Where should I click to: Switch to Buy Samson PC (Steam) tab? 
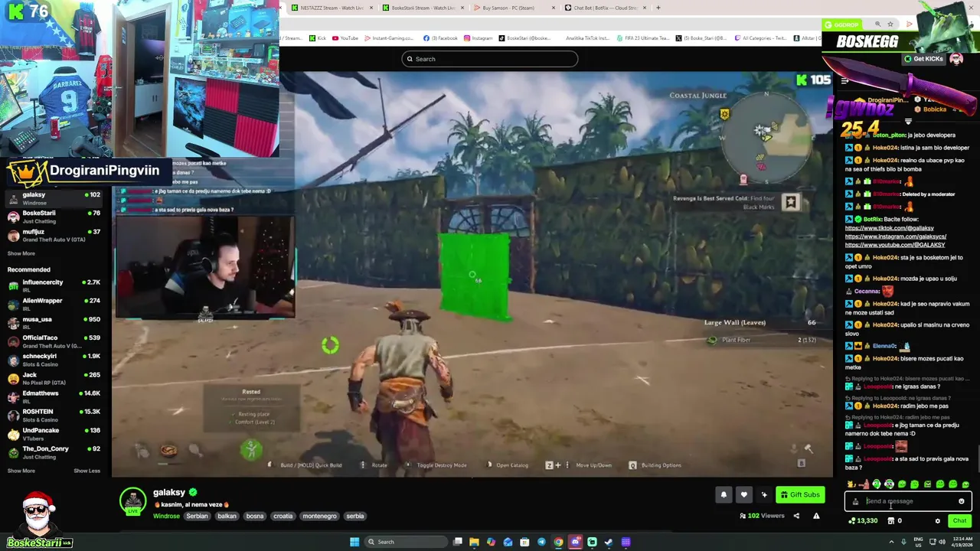click(x=514, y=8)
